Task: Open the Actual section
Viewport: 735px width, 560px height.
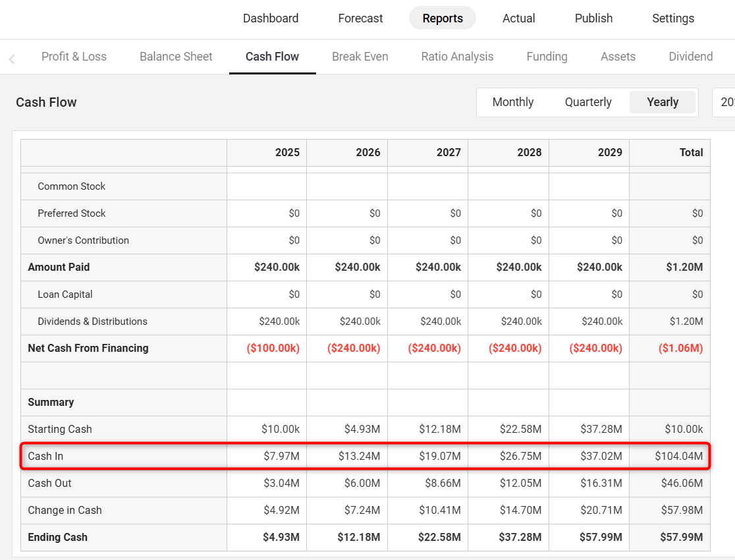Action: (518, 18)
